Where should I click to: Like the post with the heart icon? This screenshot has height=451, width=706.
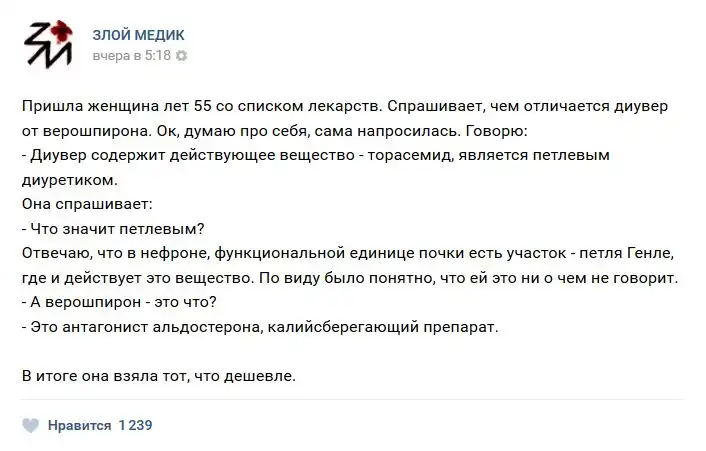pos(32,425)
